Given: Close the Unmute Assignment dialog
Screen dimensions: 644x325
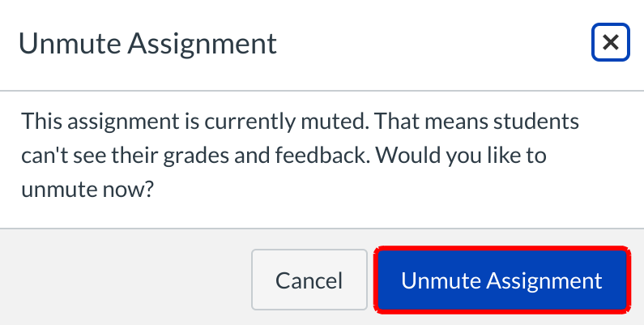Looking at the screenshot, I should click(x=611, y=43).
